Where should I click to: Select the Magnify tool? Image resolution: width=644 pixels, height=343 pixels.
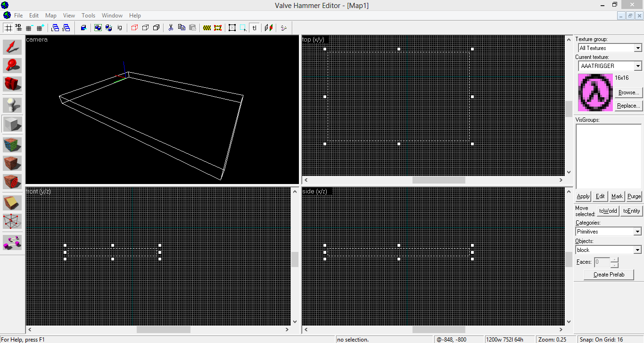(x=13, y=65)
